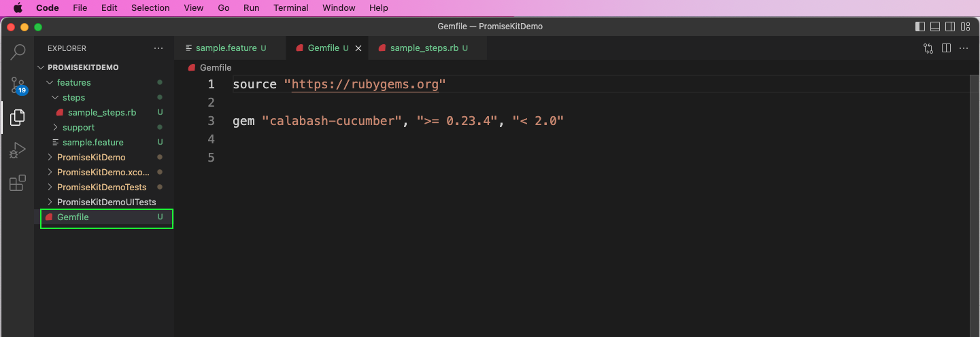Follow the https://rubygems.org link
This screenshot has height=337, width=980.
(365, 84)
